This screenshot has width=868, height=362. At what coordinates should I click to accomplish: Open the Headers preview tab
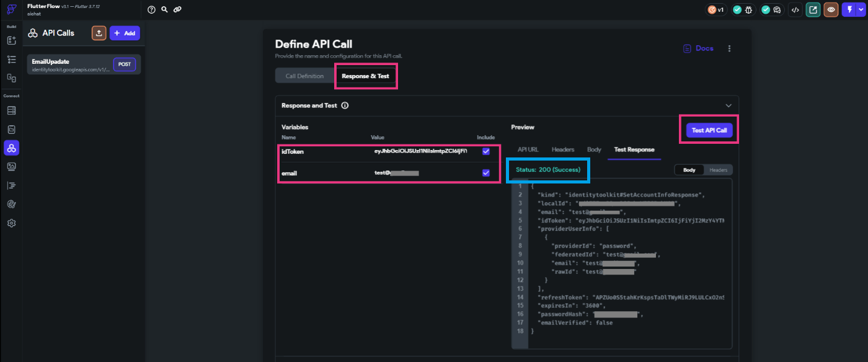[563, 149]
